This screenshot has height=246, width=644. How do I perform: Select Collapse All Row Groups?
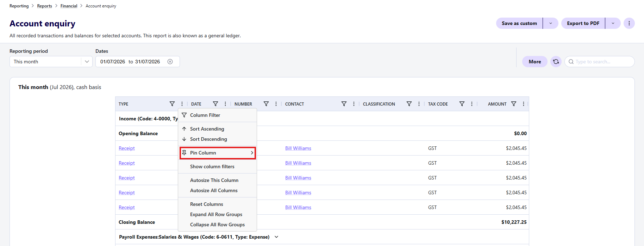coord(218,225)
